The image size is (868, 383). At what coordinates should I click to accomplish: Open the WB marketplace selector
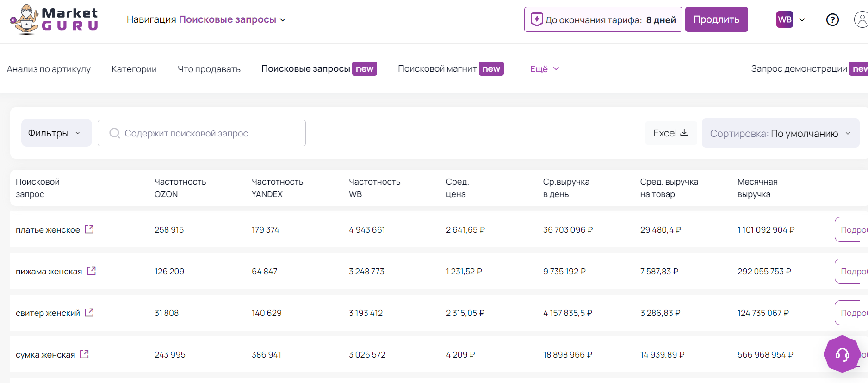[791, 19]
